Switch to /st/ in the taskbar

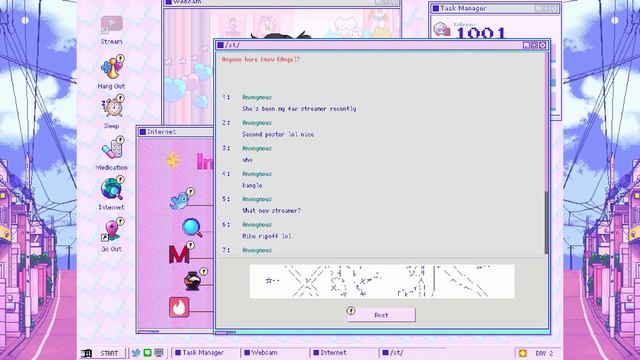coord(412,353)
